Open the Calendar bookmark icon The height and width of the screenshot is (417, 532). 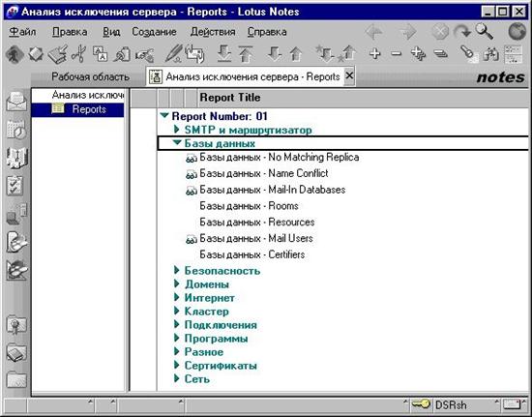[x=16, y=130]
